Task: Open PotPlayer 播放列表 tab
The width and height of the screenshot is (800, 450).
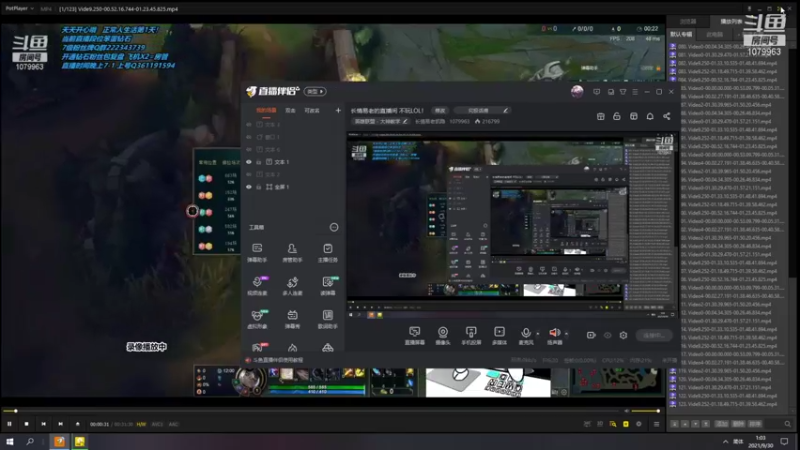Action: tap(731, 21)
